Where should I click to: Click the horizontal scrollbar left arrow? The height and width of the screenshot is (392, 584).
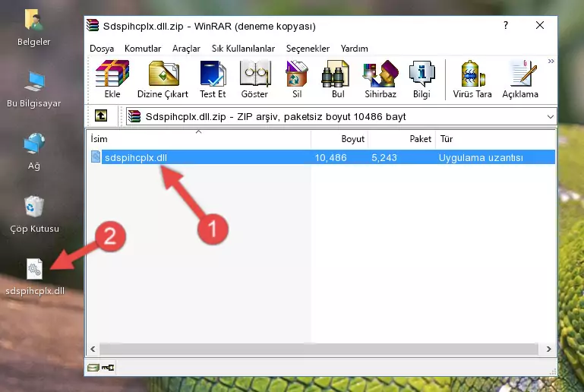click(93, 349)
